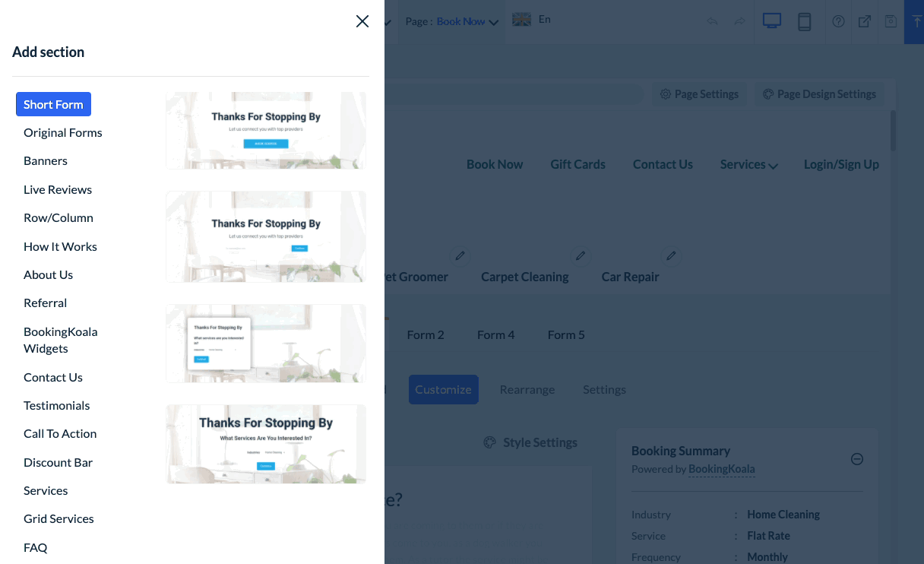Image resolution: width=924 pixels, height=564 pixels.
Task: Select the Live Reviews section category
Action: [58, 189]
